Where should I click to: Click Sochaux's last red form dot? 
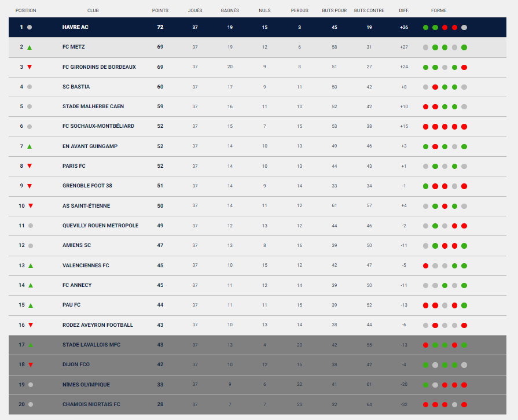pyautogui.click(x=464, y=127)
